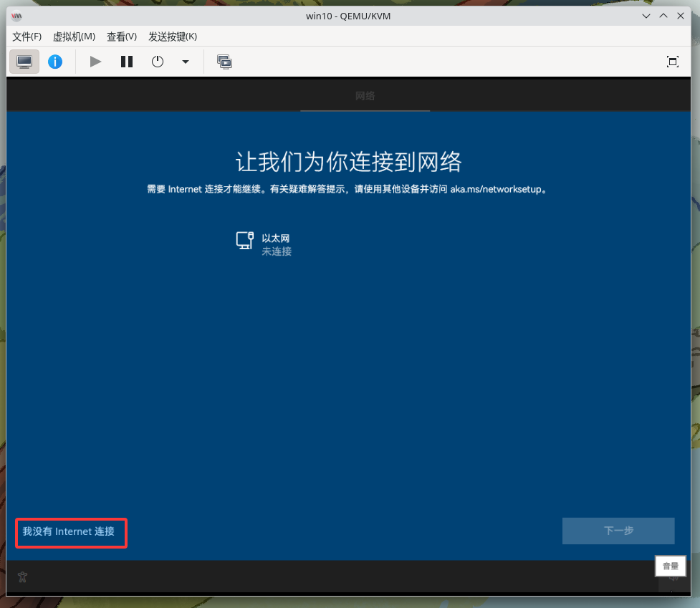Switch to fullscreen view icon
The image size is (700, 608).
672,62
